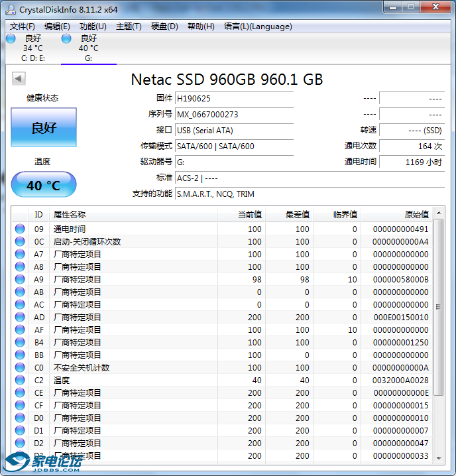Click status orb for attribute 09 通电时间
Viewport: 456px width, 476px height.
[20, 229]
